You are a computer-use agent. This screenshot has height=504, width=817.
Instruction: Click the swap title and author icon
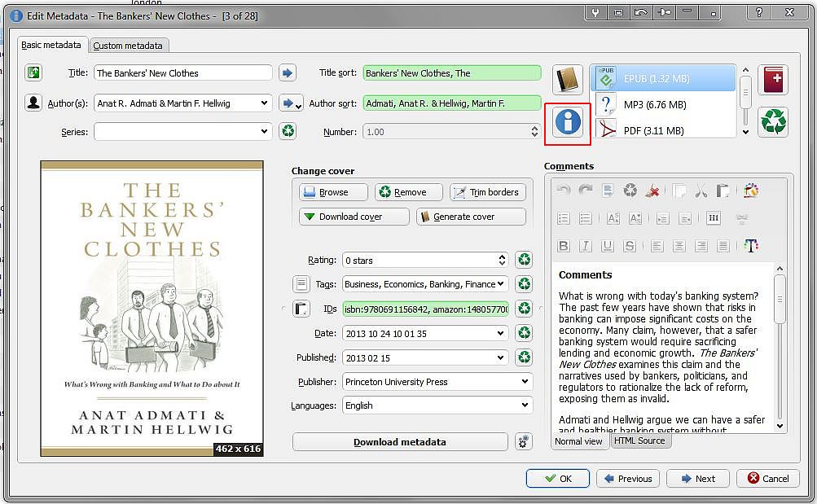point(33,73)
